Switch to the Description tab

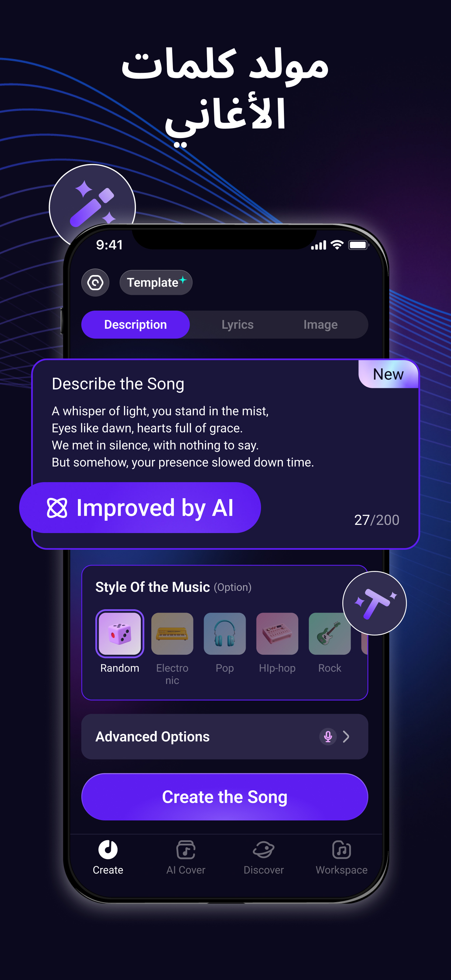[x=135, y=325]
